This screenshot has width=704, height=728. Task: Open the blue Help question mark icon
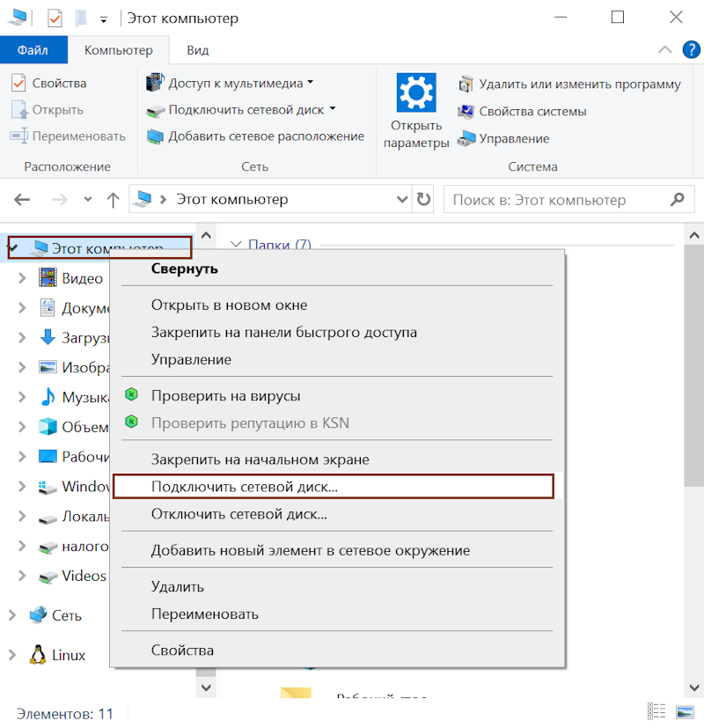click(692, 50)
